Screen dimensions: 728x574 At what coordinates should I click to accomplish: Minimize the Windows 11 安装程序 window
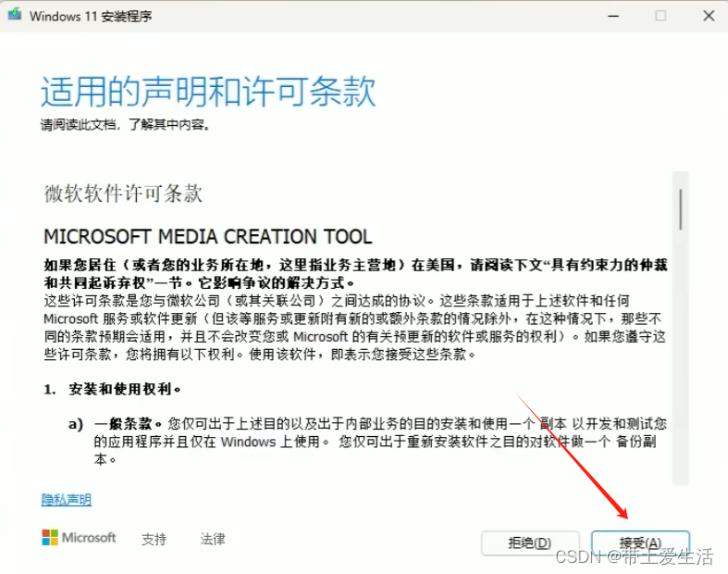[x=613, y=16]
